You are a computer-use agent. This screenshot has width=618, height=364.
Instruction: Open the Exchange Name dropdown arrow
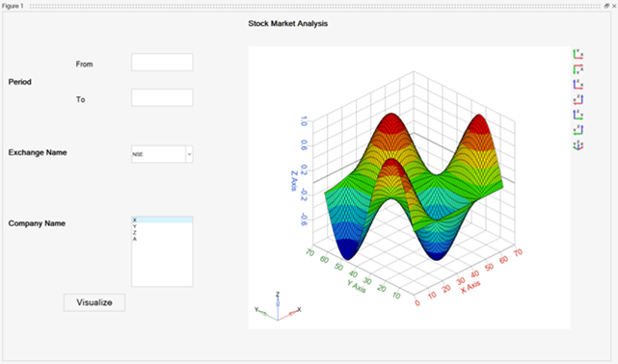pos(189,154)
